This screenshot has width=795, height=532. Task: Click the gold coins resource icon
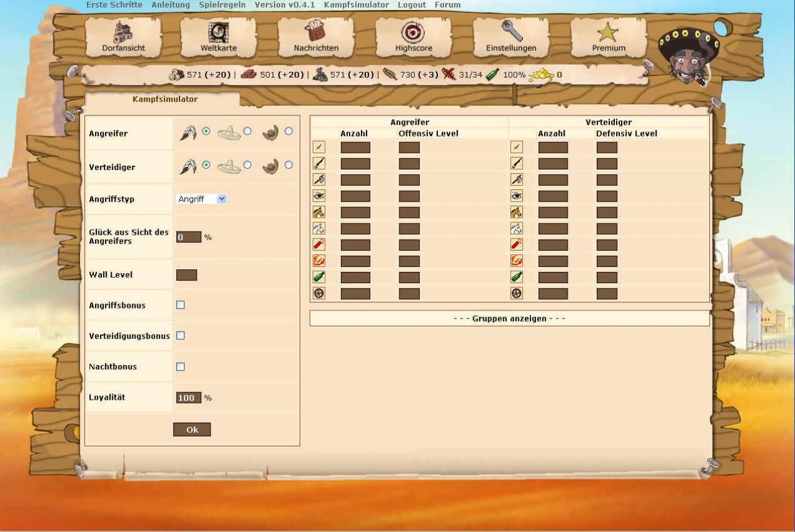[541, 75]
